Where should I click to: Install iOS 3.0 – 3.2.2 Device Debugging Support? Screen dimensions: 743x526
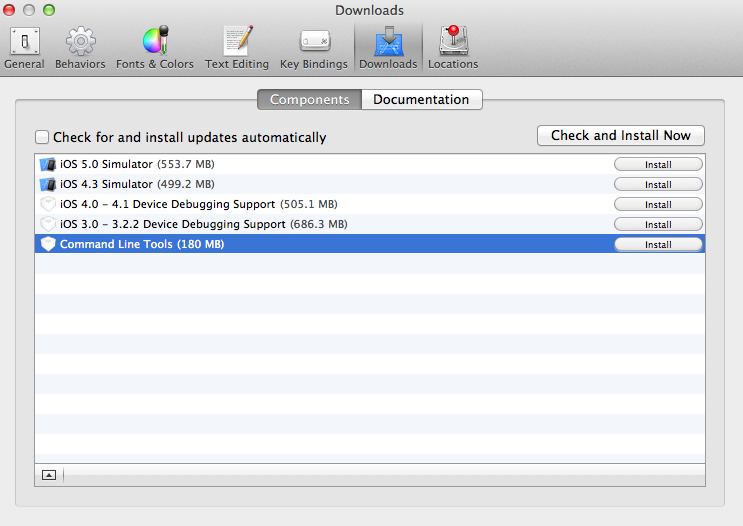click(x=658, y=224)
